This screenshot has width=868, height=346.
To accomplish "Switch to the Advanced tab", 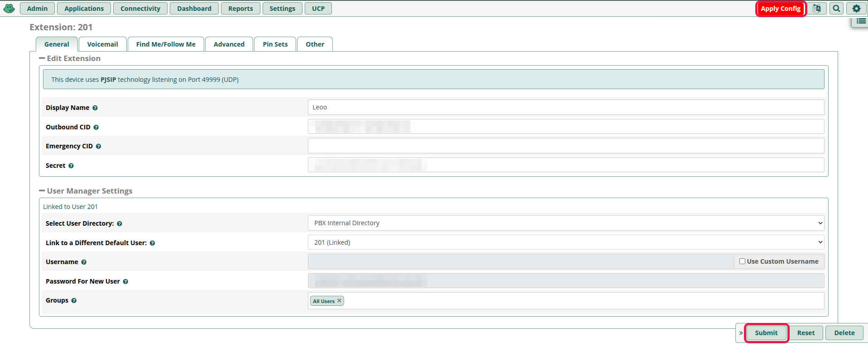I will (229, 44).
